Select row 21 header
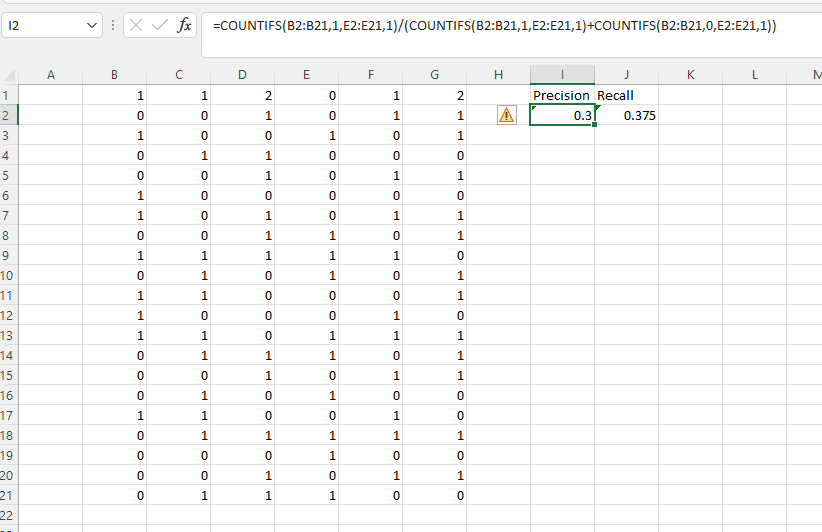This screenshot has width=822, height=532. 9,495
